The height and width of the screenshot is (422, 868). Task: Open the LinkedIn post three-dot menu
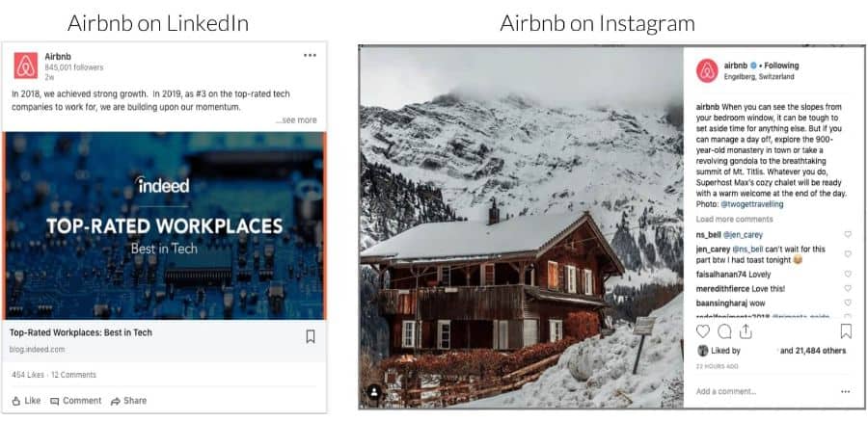coord(310,55)
